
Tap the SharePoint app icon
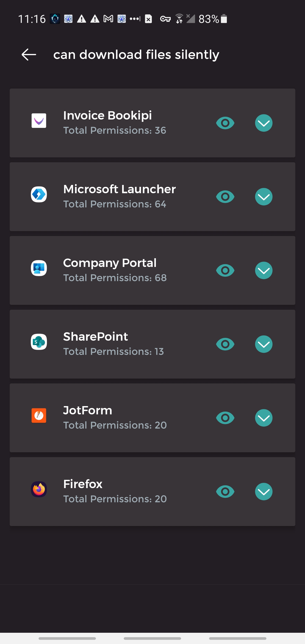click(x=39, y=342)
